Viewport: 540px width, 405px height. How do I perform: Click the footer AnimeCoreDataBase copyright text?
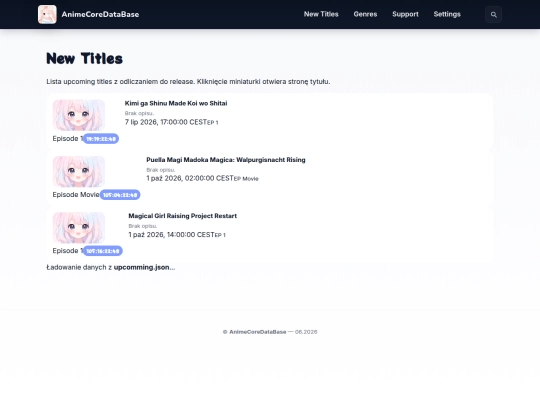(x=270, y=332)
